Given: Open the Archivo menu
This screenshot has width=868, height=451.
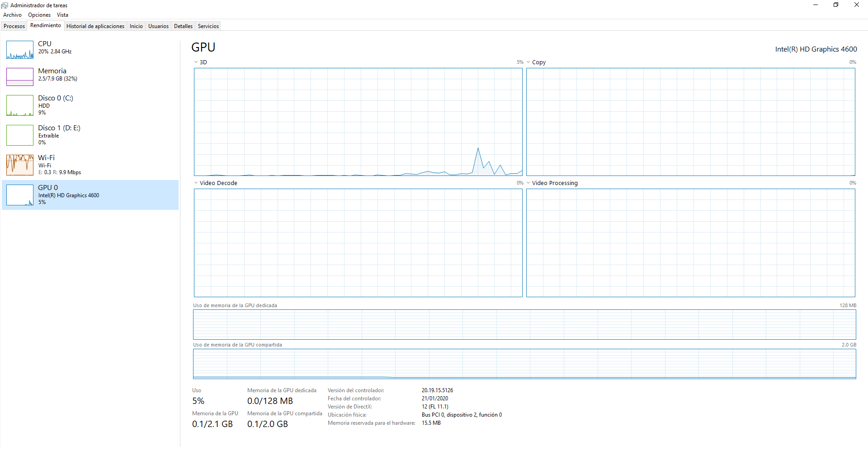Looking at the screenshot, I should (x=12, y=15).
